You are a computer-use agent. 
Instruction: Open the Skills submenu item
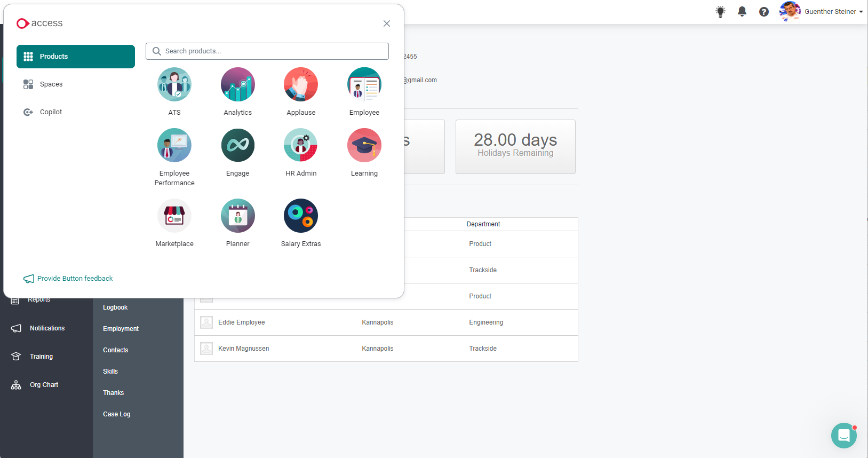click(x=110, y=372)
